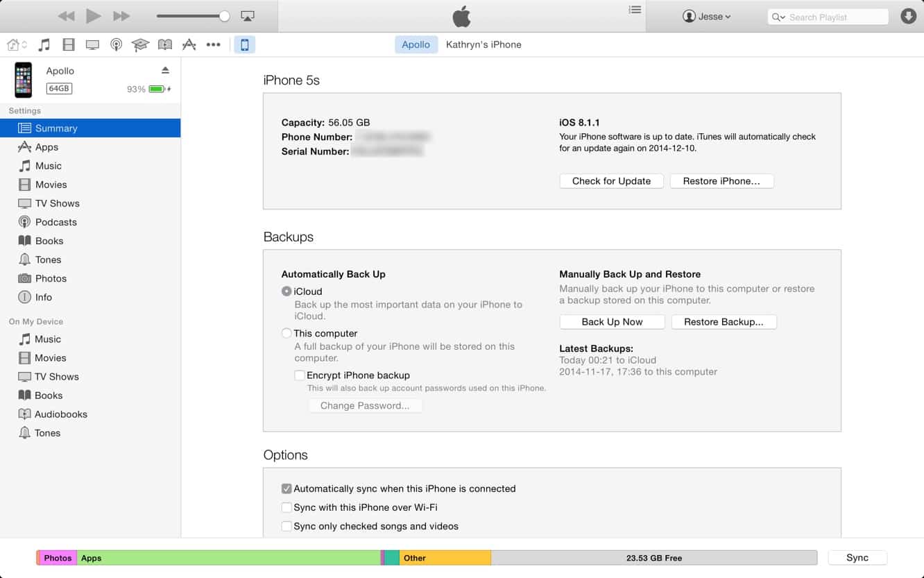
Task: Open the AirPlay output icon
Action: pos(248,16)
